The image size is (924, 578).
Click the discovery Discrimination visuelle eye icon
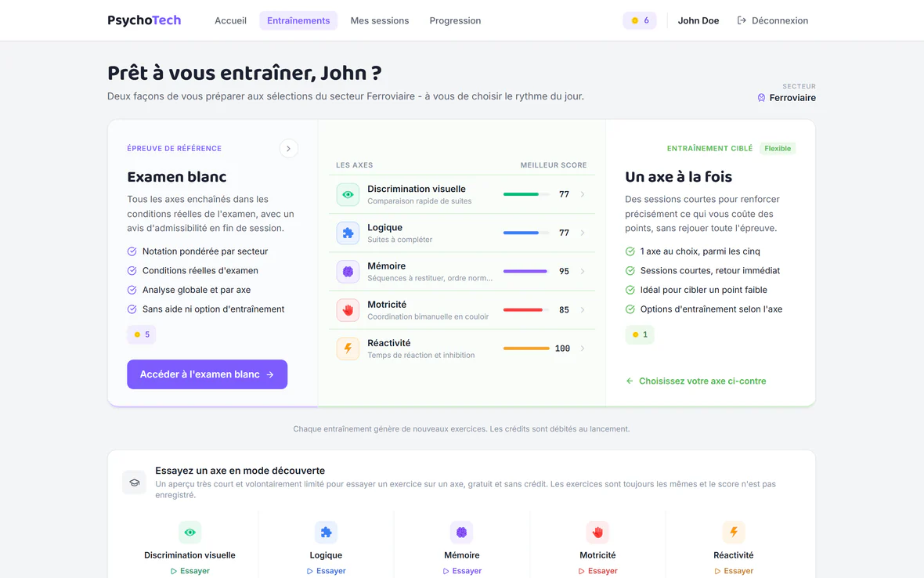coord(189,532)
